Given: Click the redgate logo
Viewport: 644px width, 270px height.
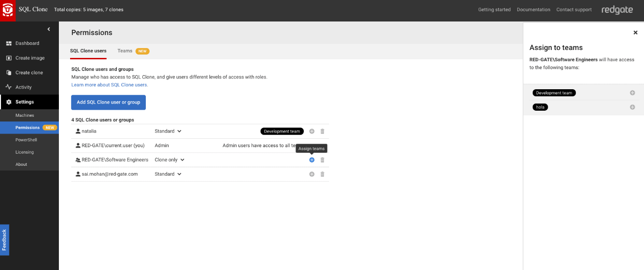Looking at the screenshot, I should click(617, 10).
